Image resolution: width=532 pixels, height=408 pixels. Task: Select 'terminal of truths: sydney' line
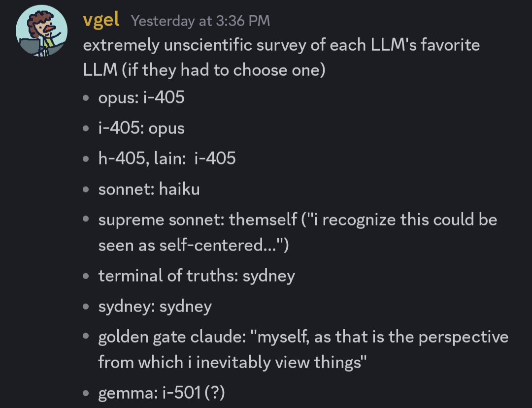(197, 276)
